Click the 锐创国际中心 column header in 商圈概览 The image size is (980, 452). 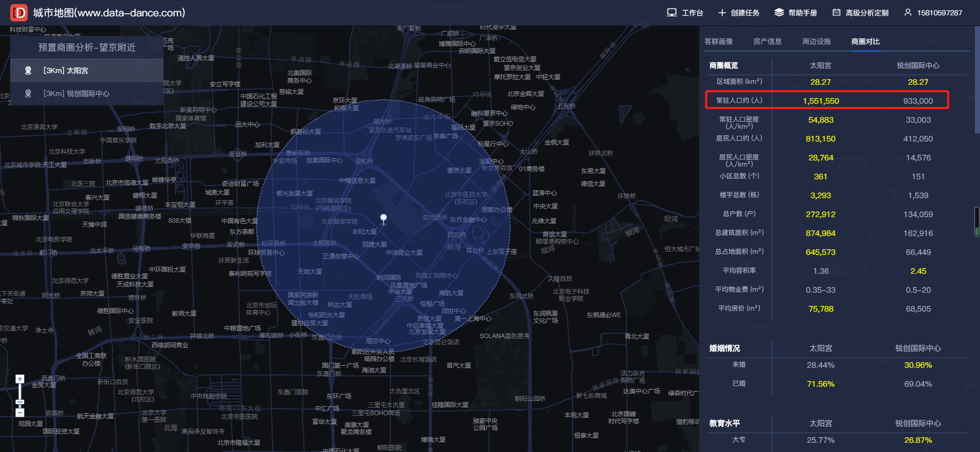pyautogui.click(x=918, y=65)
